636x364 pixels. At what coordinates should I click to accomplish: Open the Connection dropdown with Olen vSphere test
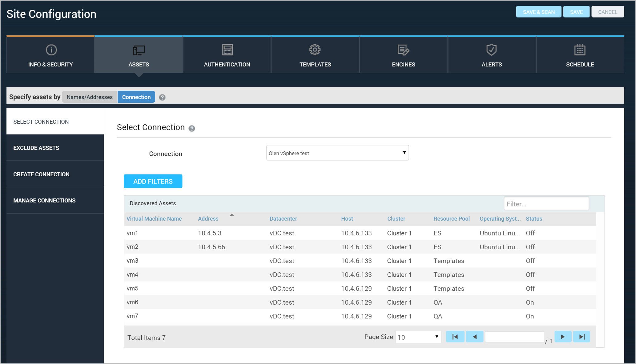pyautogui.click(x=337, y=153)
